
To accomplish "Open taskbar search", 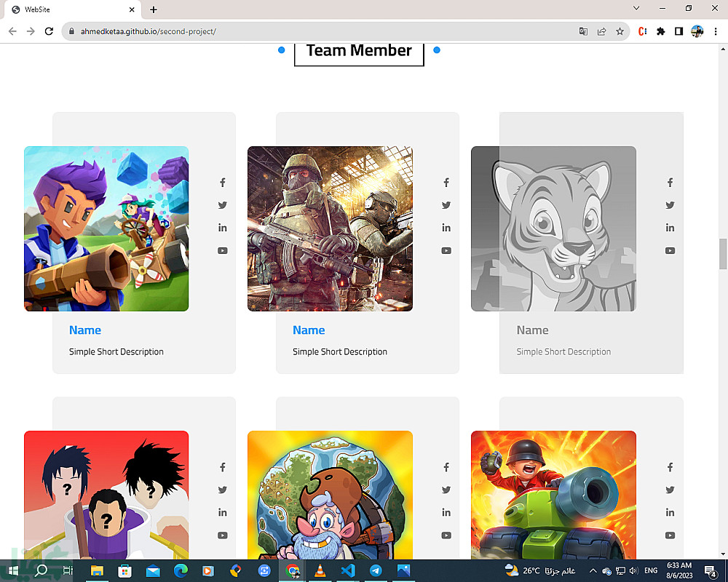I will (x=41, y=570).
